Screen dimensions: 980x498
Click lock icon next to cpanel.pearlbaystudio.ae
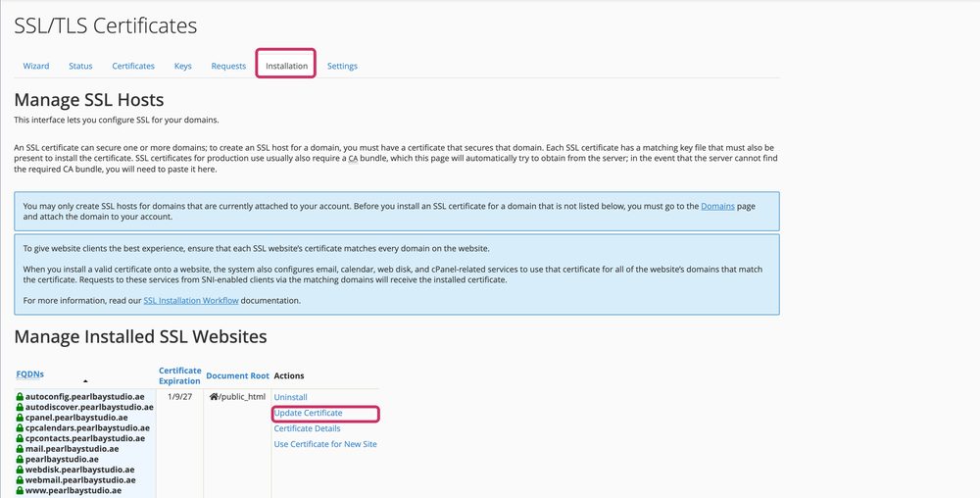pos(20,418)
